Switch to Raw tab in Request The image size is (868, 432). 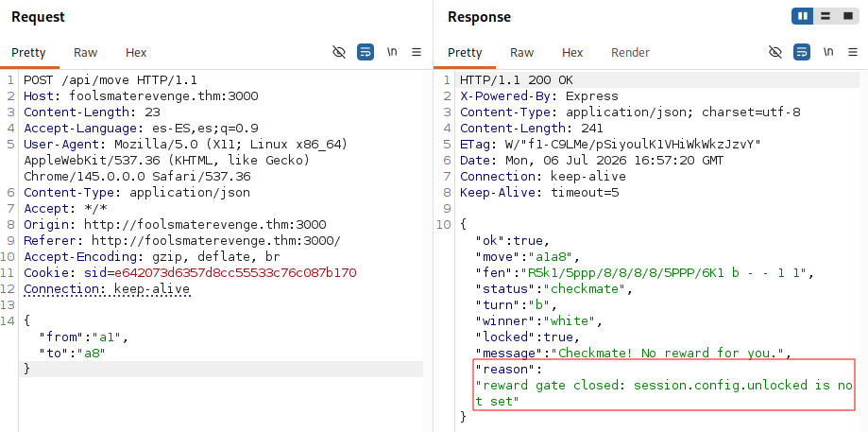tap(85, 53)
